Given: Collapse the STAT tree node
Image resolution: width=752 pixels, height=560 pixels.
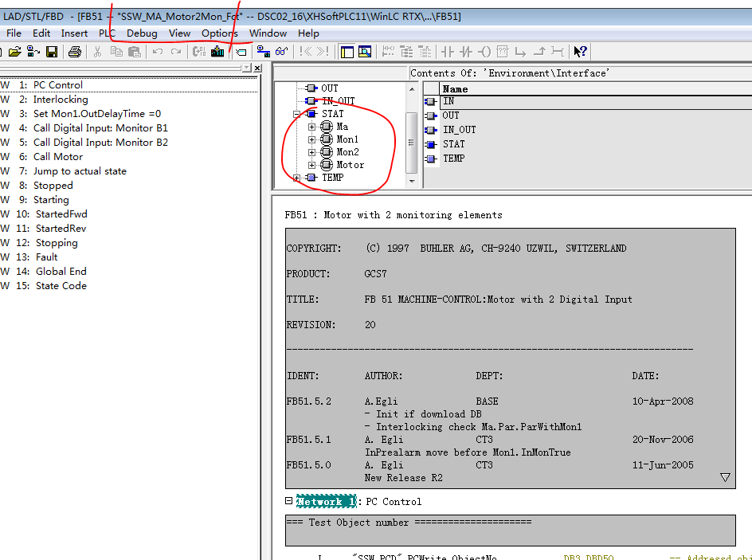Looking at the screenshot, I should (296, 114).
